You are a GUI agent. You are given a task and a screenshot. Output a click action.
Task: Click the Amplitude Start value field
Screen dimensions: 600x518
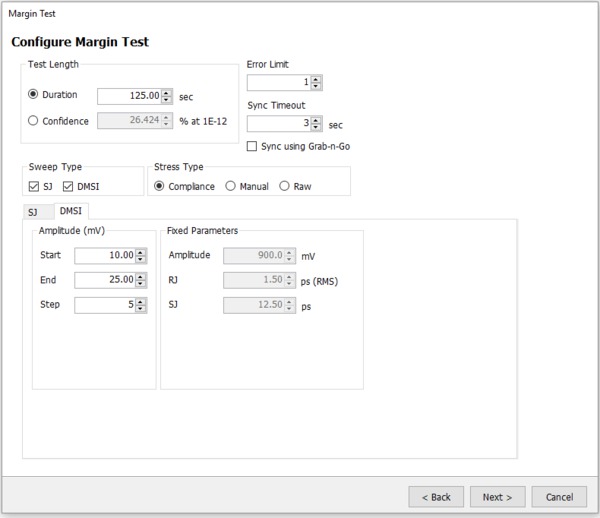pos(105,256)
